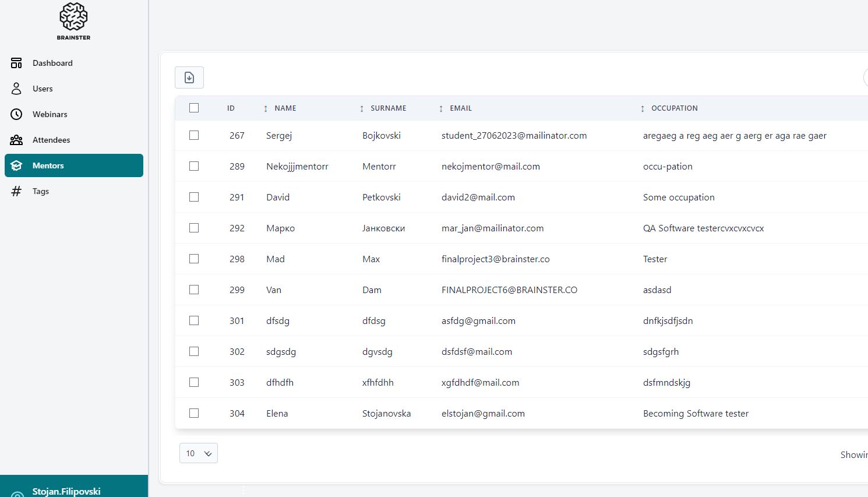Click the Tags hashtag icon
The image size is (868, 497).
click(16, 191)
